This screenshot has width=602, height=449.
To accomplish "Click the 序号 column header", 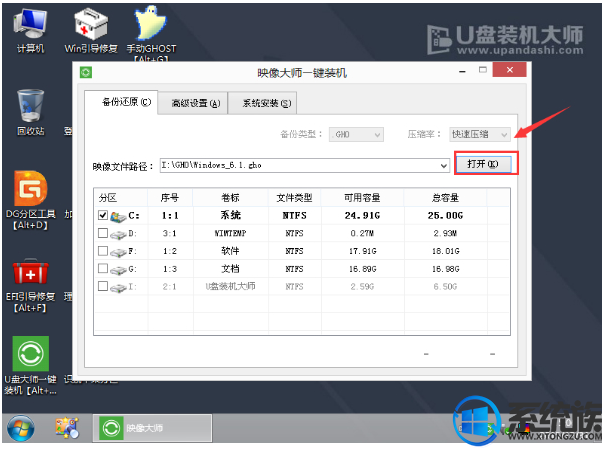I will coord(170,198).
